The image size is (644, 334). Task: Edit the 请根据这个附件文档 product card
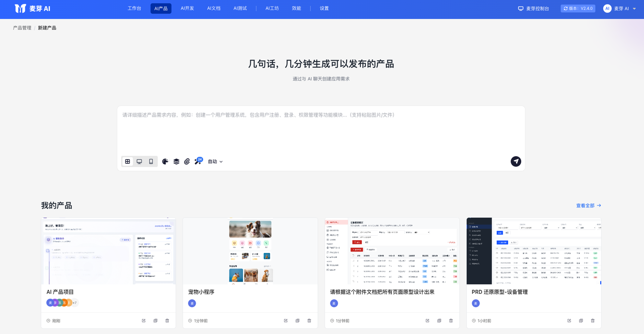(x=428, y=320)
